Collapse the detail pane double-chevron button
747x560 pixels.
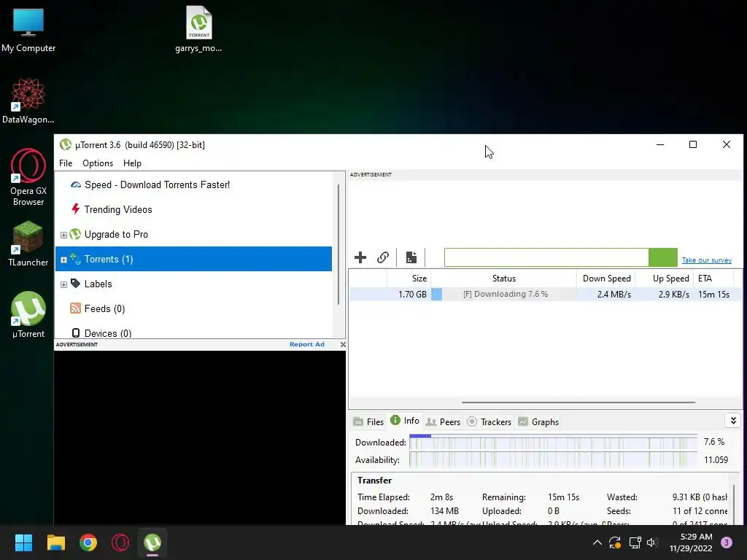[733, 421]
